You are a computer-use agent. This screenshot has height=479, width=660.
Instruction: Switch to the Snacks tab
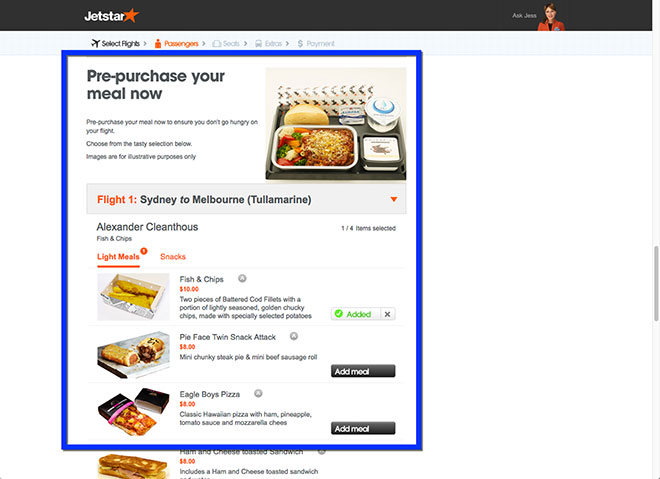(173, 257)
